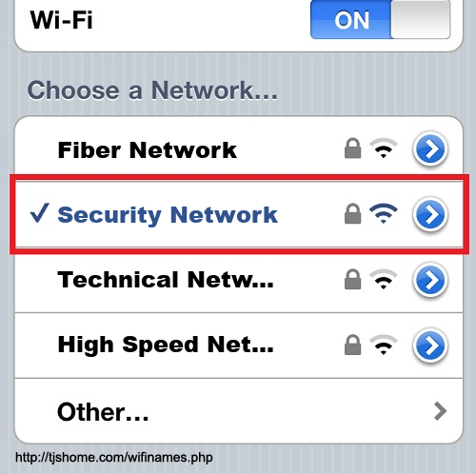Expand the Other... chevron
The image size is (476, 474).
[x=440, y=411]
